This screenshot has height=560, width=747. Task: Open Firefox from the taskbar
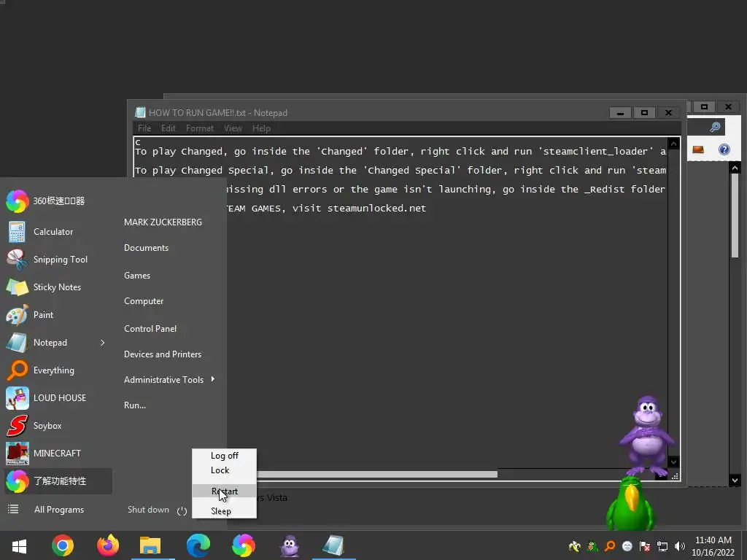coord(108,545)
